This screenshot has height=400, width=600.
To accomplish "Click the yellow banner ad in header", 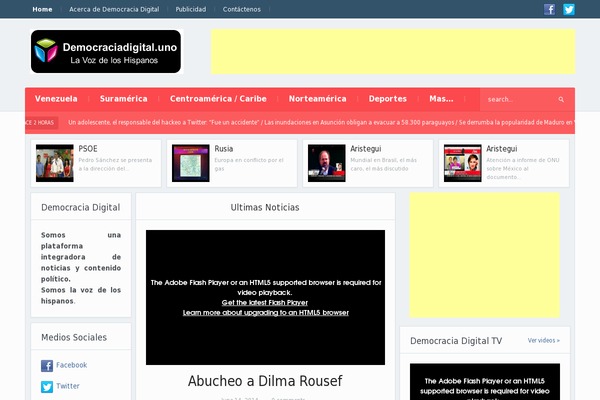I will click(393, 52).
